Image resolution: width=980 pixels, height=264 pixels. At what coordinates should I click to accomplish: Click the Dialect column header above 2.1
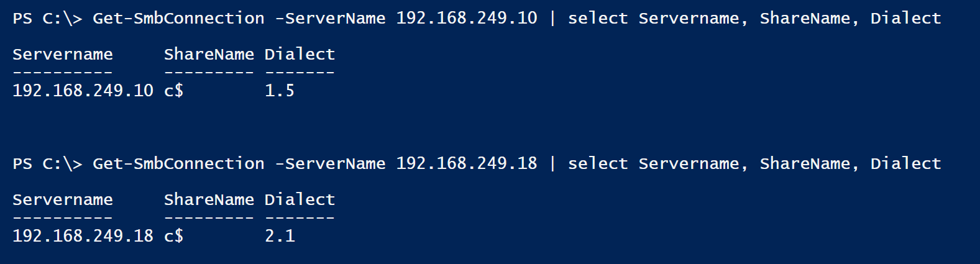(300, 200)
